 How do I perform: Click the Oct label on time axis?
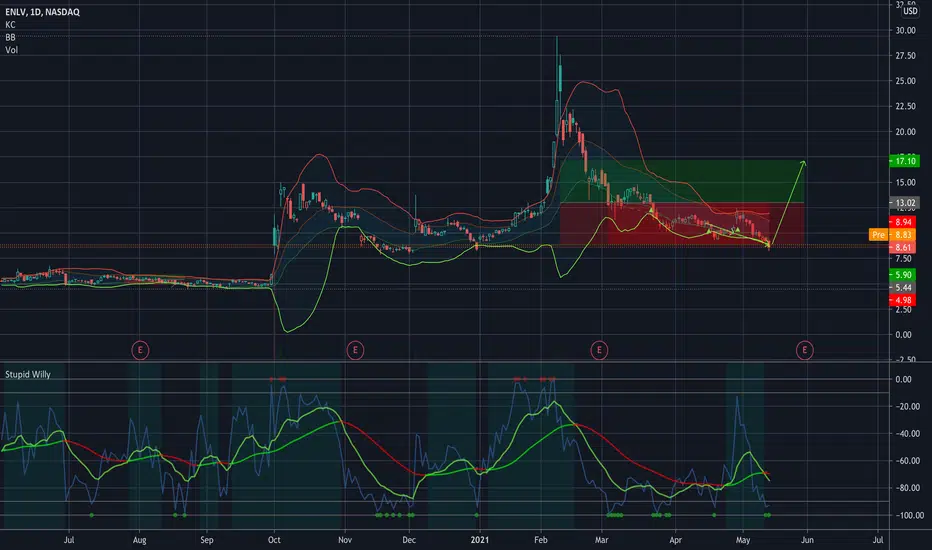tap(274, 540)
